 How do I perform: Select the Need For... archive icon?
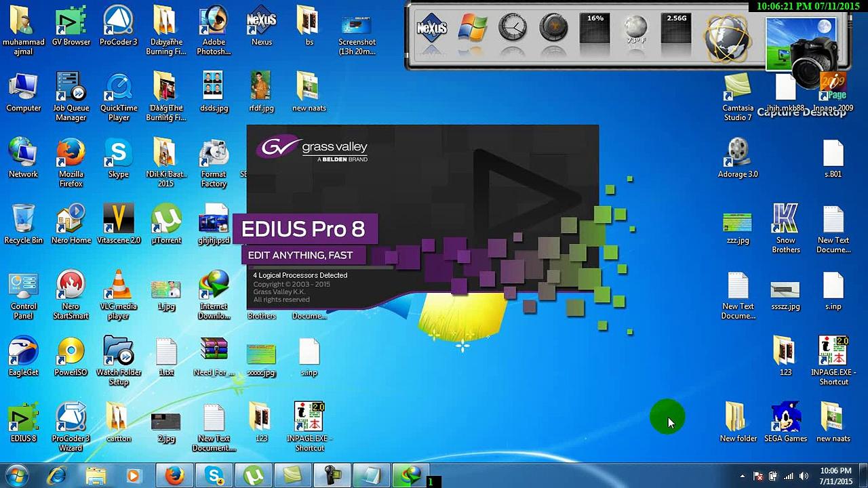pyautogui.click(x=214, y=357)
